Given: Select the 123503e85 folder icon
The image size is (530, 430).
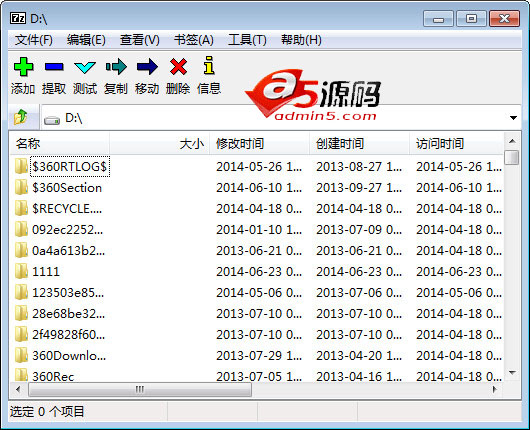Looking at the screenshot, I should point(21,292).
